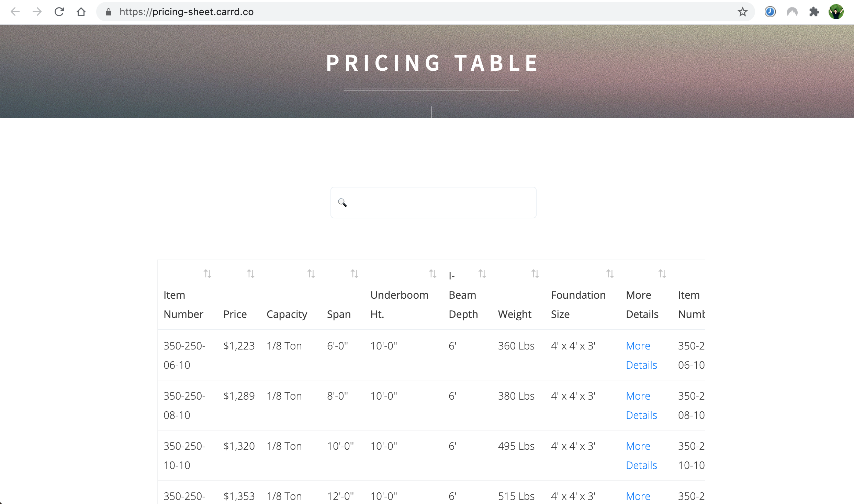Viewport: 854px width, 504px height.
Task: Sort by the Weight column arrows
Action: point(535,274)
